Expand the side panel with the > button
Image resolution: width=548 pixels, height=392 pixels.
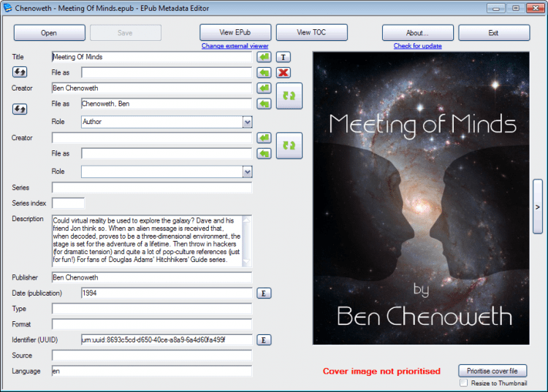[x=537, y=207]
